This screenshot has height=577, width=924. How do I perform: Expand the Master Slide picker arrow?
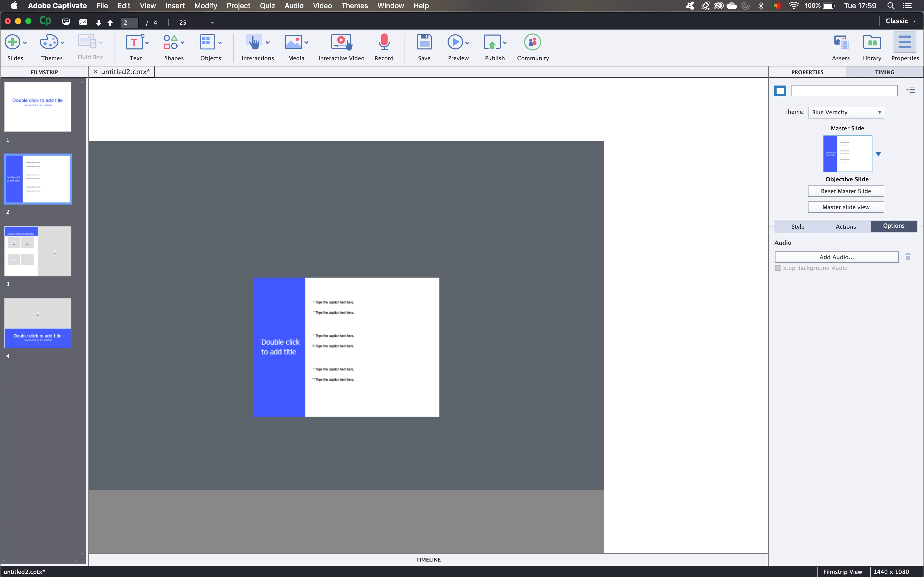pos(878,154)
